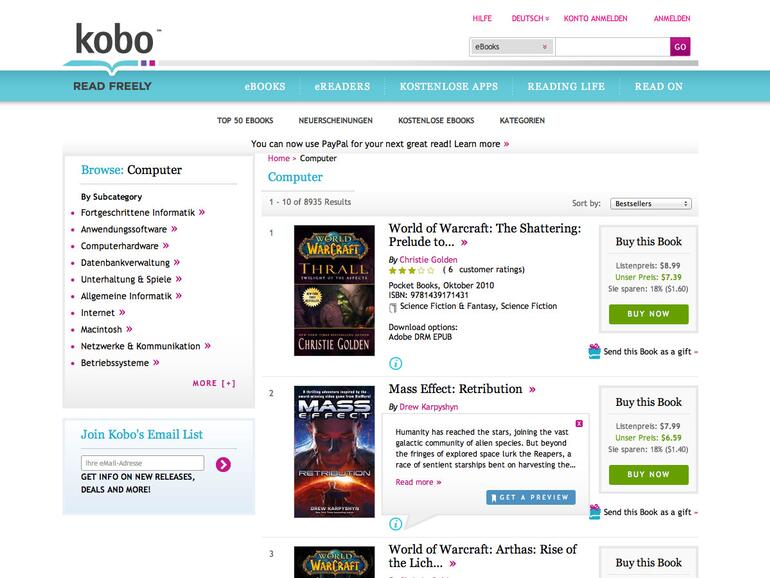Click ISBN: 9781439171431 text
This screenshot has width=770, height=578.
click(428, 295)
